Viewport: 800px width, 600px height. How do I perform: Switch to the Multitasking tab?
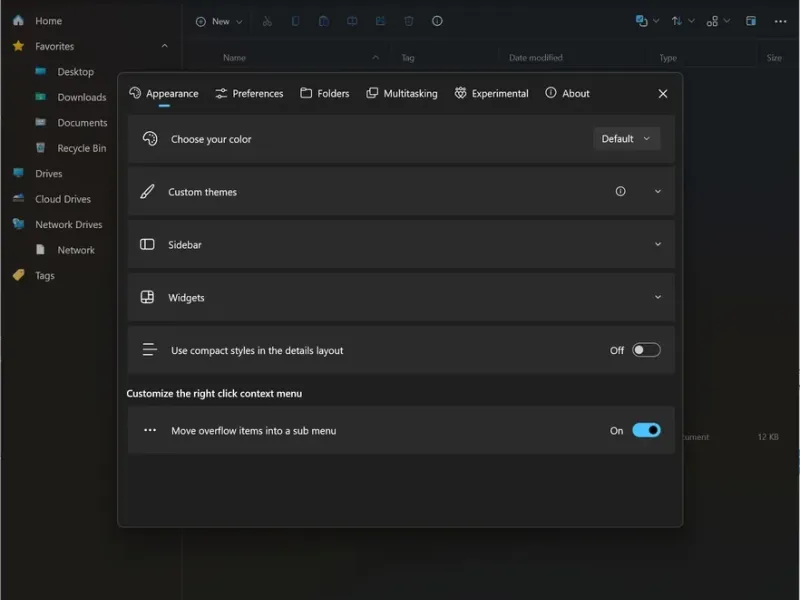click(402, 93)
